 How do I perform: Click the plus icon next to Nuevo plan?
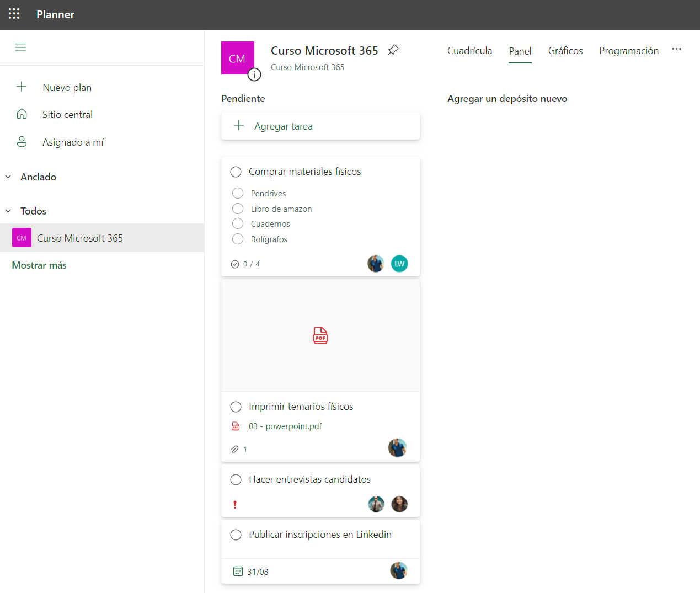pyautogui.click(x=22, y=87)
